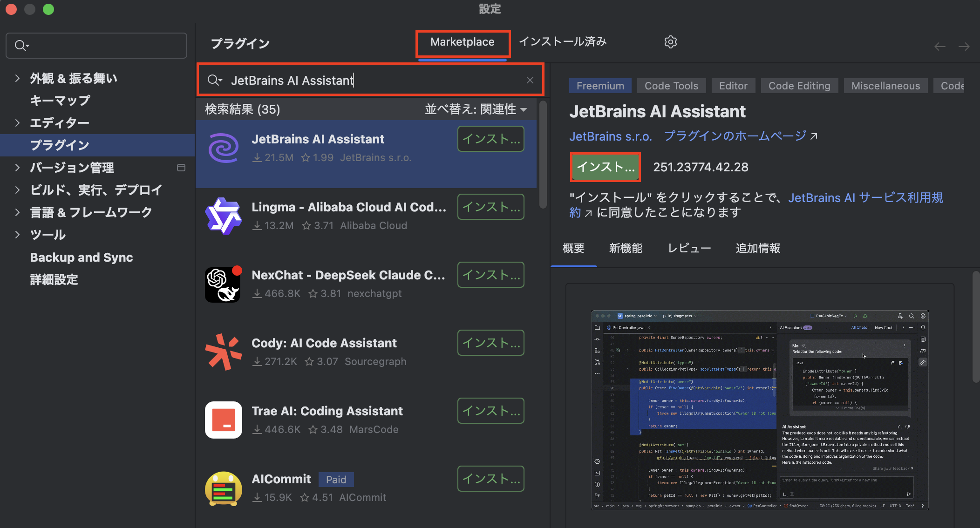Open the JetBrains s.r.o. vendor link
This screenshot has height=528, width=980.
(610, 136)
